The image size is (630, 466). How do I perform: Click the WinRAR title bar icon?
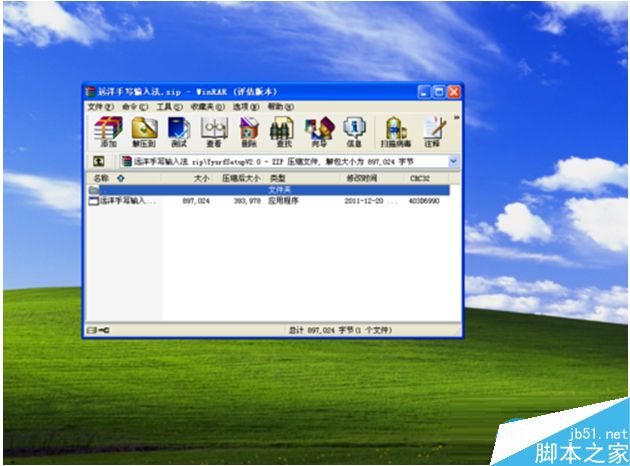91,92
